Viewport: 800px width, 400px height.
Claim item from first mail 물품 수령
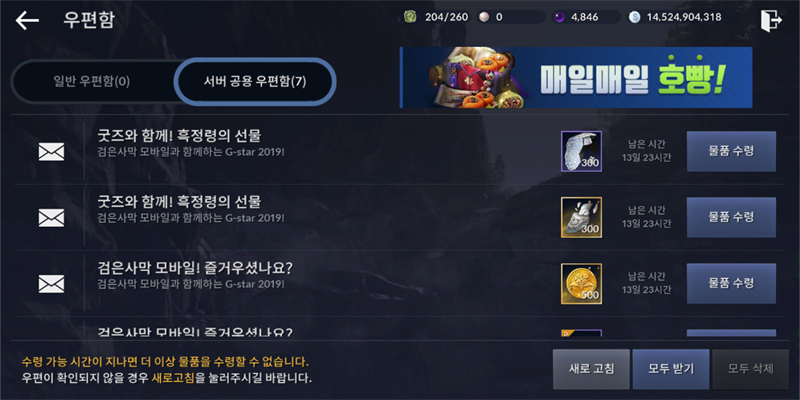pyautogui.click(x=731, y=151)
